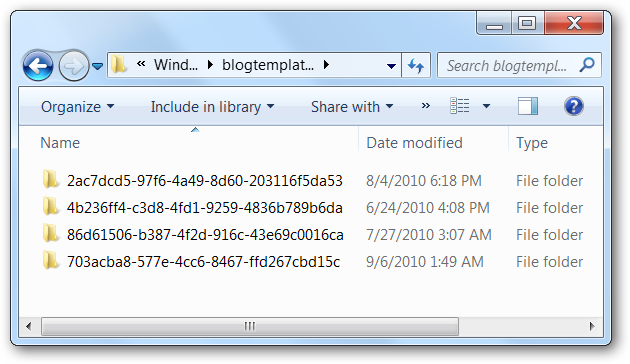Viewport: 630px width, 364px height.
Task: Open the Share with menu
Action: click(352, 107)
